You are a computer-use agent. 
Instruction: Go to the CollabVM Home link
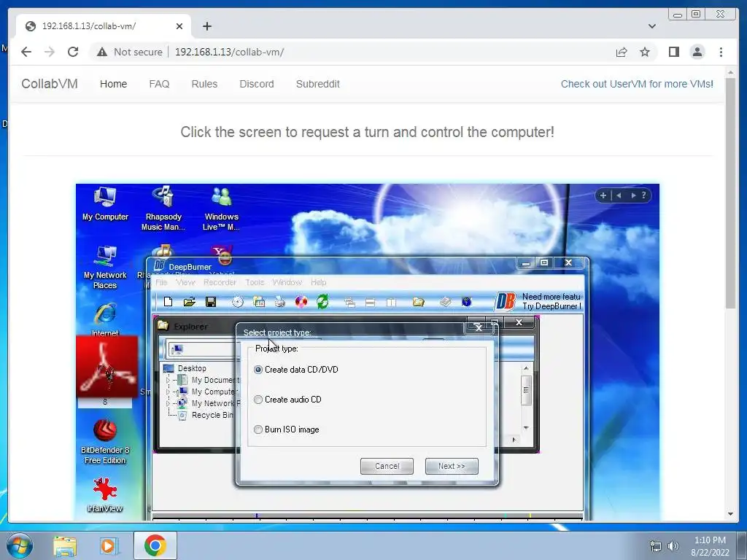click(x=113, y=84)
